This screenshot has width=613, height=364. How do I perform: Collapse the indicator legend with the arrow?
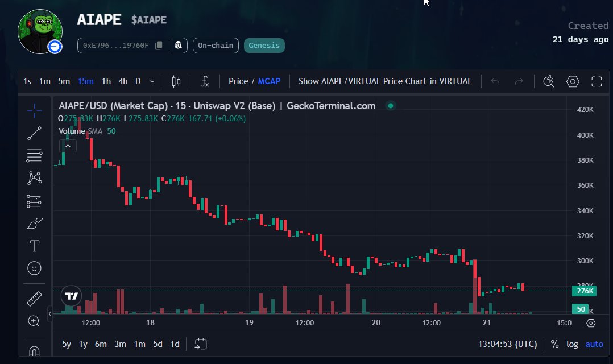(68, 146)
